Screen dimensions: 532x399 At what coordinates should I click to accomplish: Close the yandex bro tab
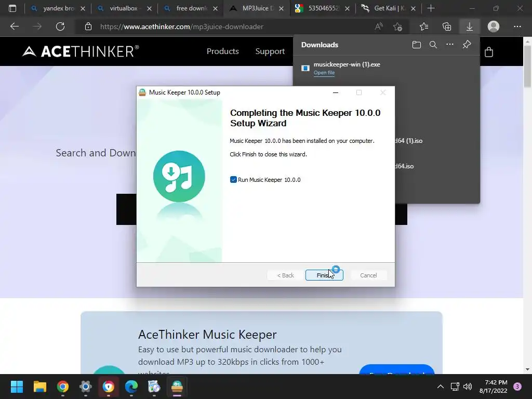pos(83,8)
